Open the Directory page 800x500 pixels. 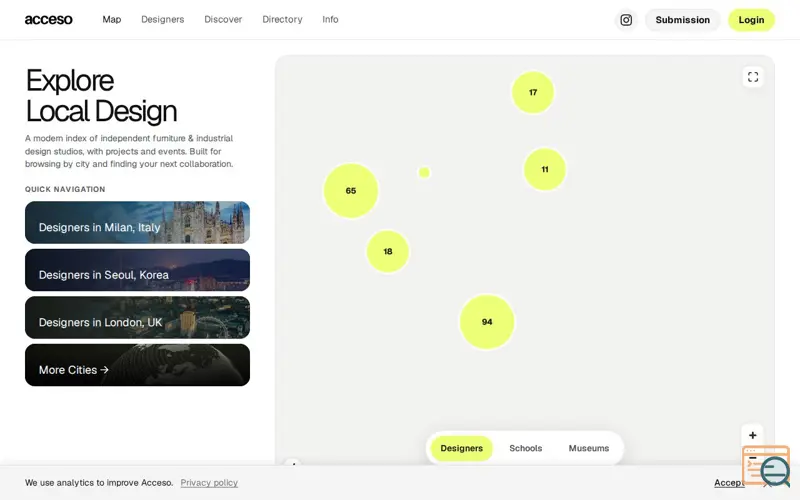[282, 19]
